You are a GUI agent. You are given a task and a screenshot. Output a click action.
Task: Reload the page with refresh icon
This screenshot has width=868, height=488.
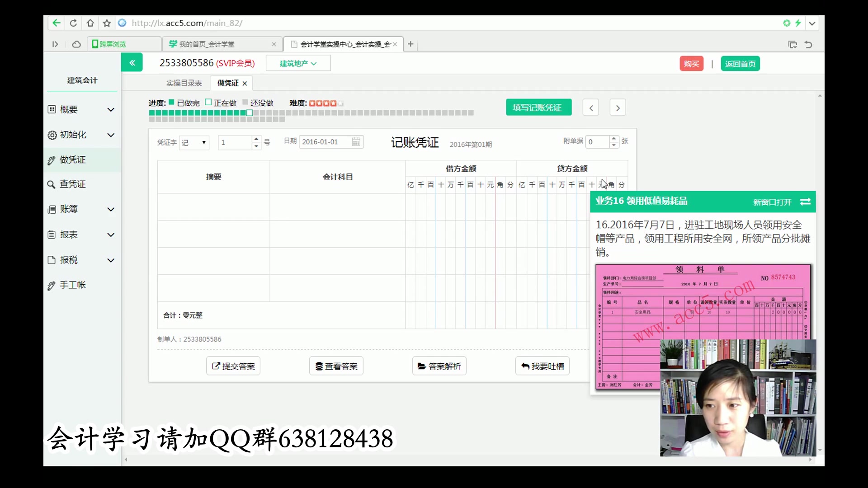tap(73, 23)
